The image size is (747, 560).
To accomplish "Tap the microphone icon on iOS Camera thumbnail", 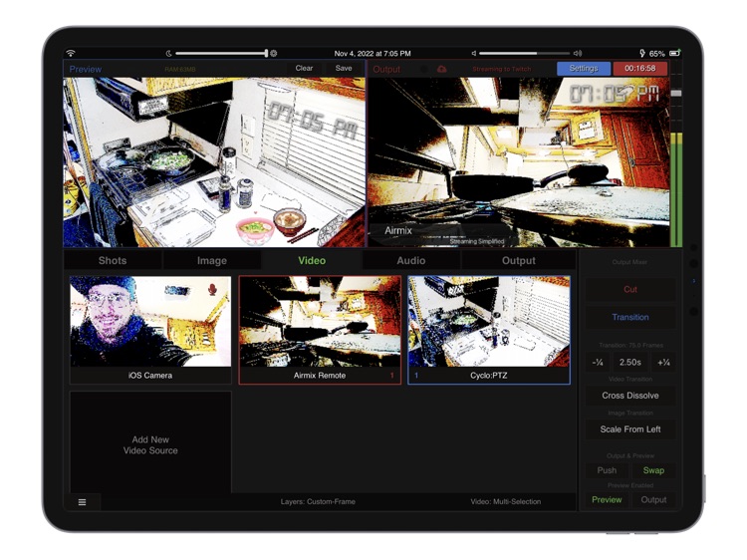I will click(212, 289).
